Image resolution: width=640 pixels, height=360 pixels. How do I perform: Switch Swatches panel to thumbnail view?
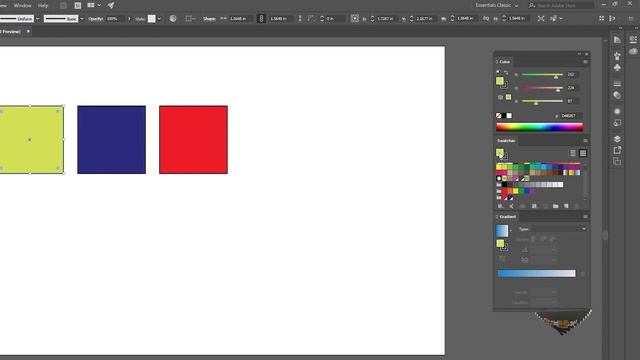coord(583,153)
